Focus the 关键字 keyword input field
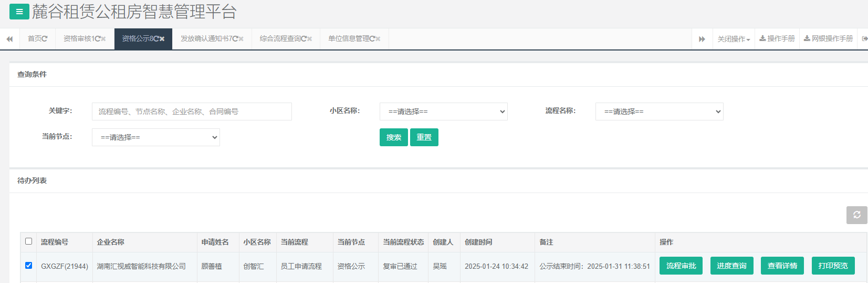Viewport: 868px width, 283px height. point(192,112)
